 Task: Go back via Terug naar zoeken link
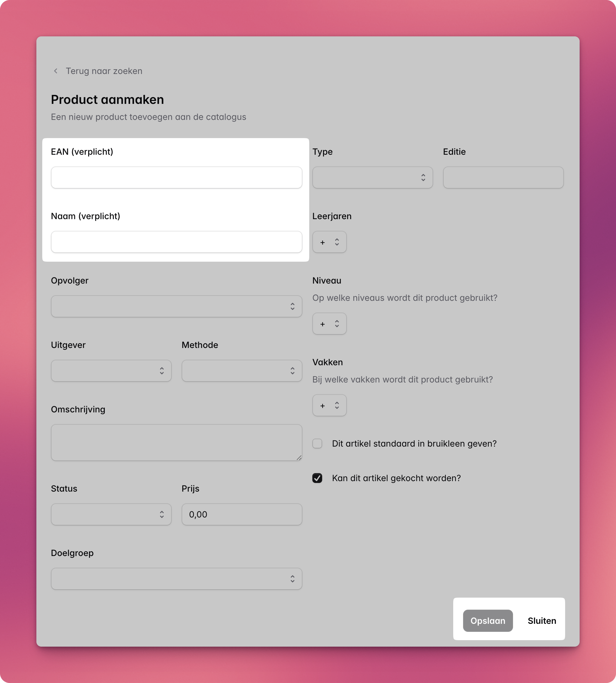(x=104, y=71)
